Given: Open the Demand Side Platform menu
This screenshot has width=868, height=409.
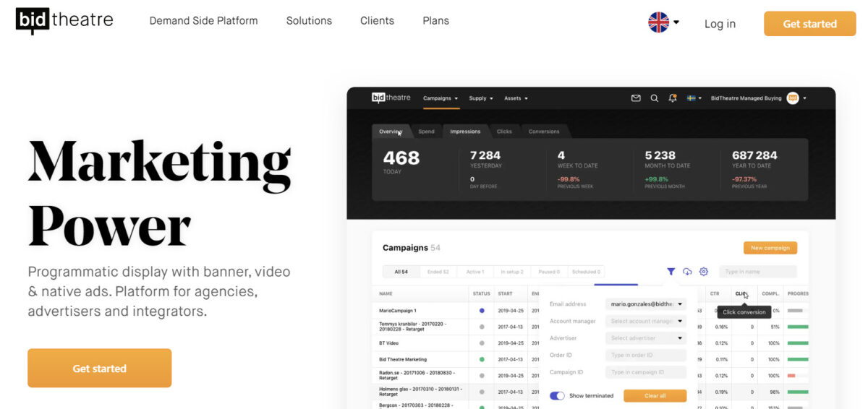Looking at the screenshot, I should point(203,21).
